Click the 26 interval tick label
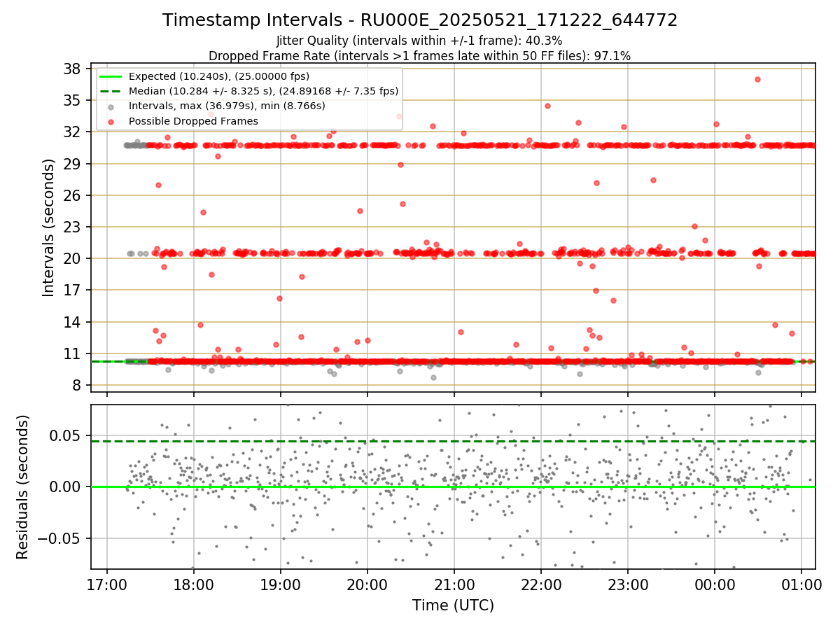 [72, 195]
